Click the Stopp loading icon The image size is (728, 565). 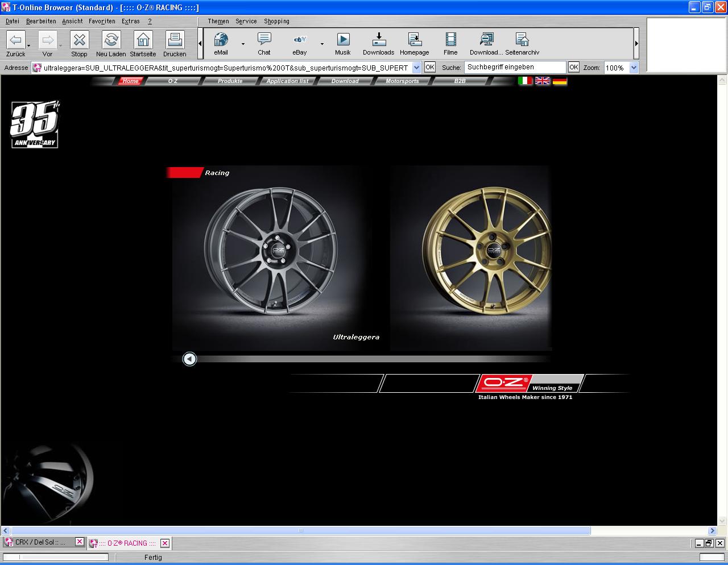79,40
